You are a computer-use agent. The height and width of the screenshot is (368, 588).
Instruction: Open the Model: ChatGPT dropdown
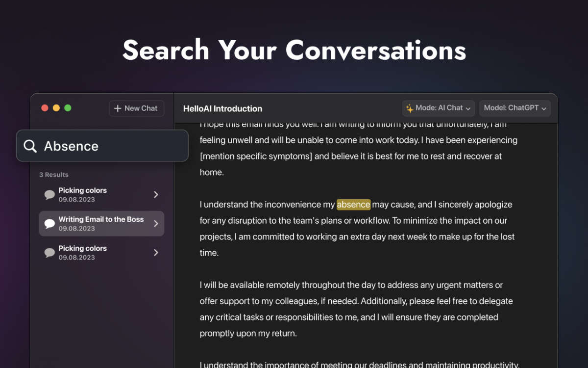[514, 108]
